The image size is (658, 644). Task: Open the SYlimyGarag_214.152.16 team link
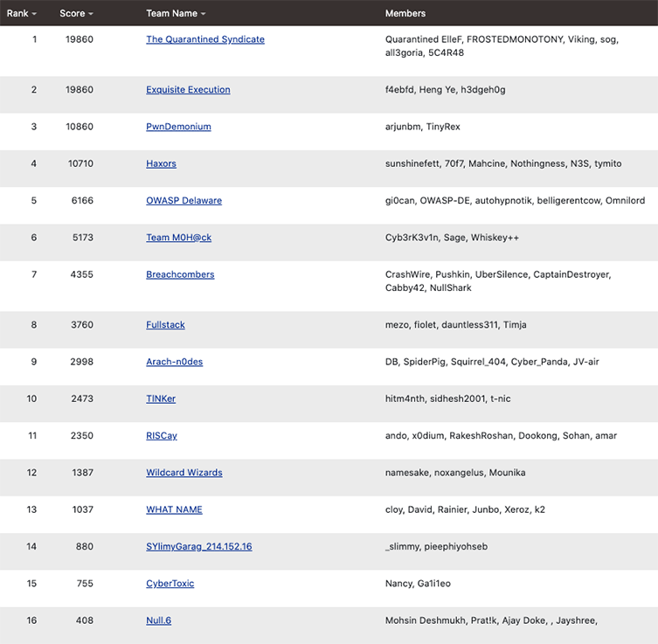pos(199,546)
